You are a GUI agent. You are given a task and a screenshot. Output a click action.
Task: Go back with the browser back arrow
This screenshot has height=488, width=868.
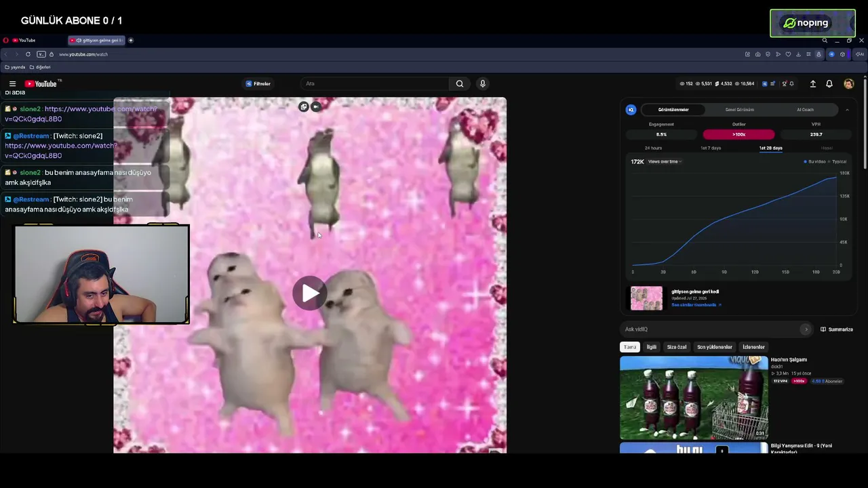[x=7, y=54]
